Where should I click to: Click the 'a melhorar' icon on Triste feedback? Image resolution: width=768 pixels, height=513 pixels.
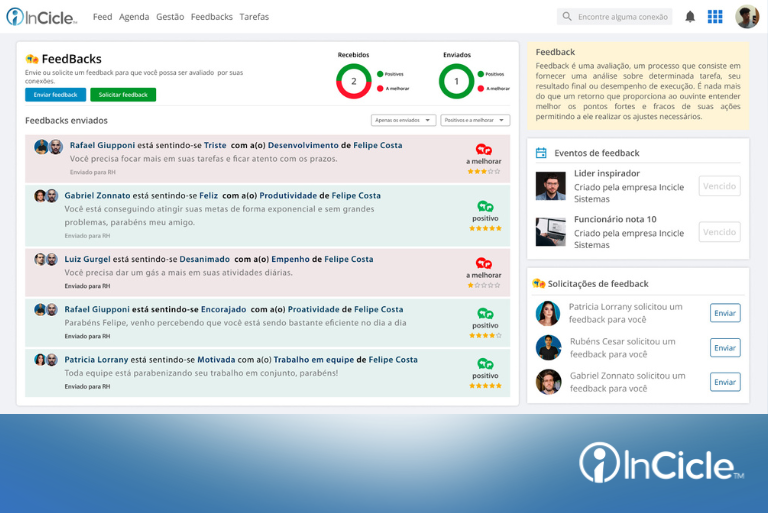click(x=483, y=149)
